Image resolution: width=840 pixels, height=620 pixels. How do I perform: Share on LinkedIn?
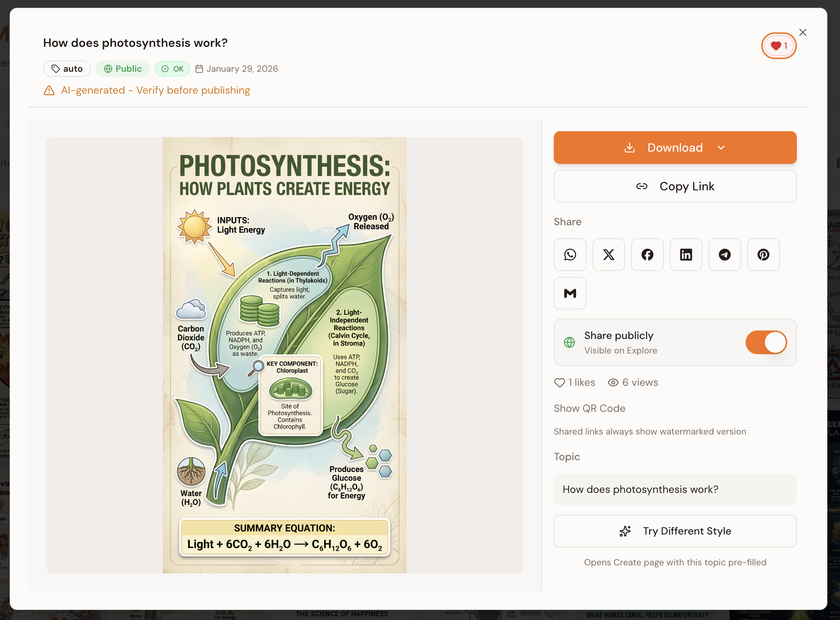[x=686, y=255]
